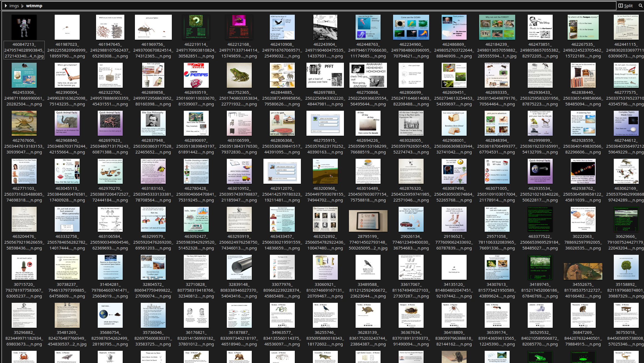Viewport: 644px width, 363px height.
Task: Select thumbnail for file 461987023_
Action: [67, 27]
